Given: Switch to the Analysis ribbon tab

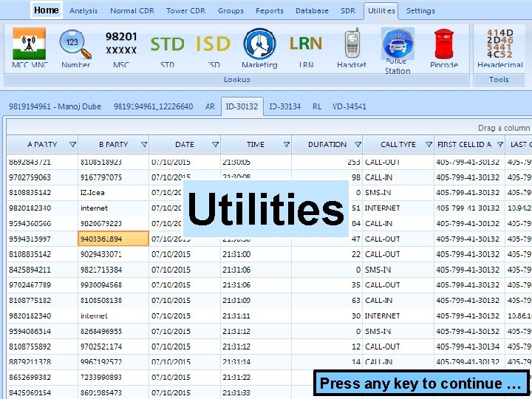Looking at the screenshot, I should pyautogui.click(x=83, y=11).
